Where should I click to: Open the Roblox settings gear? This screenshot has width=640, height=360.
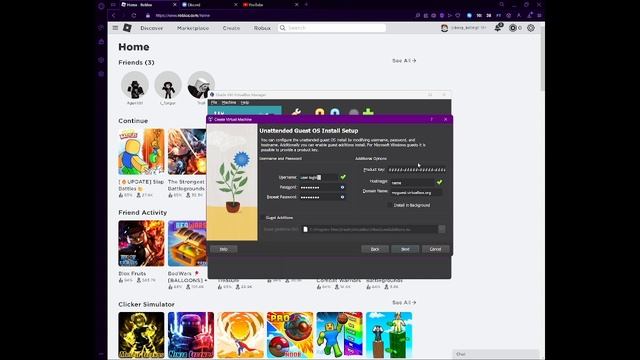pos(531,28)
